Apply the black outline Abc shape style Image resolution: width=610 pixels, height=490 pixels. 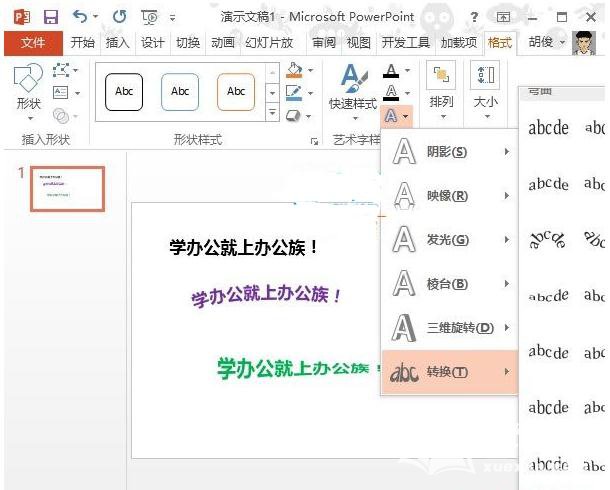click(x=124, y=92)
